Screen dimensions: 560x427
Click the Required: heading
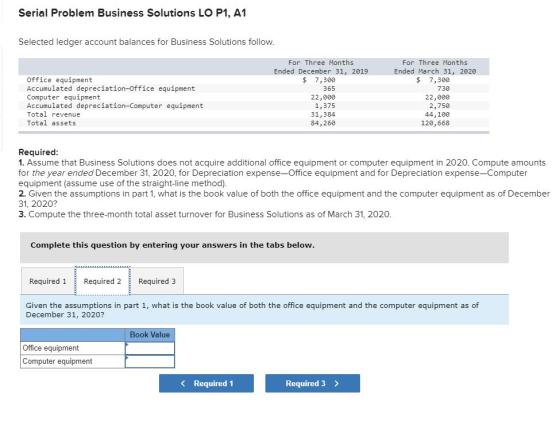pyautogui.click(x=38, y=152)
